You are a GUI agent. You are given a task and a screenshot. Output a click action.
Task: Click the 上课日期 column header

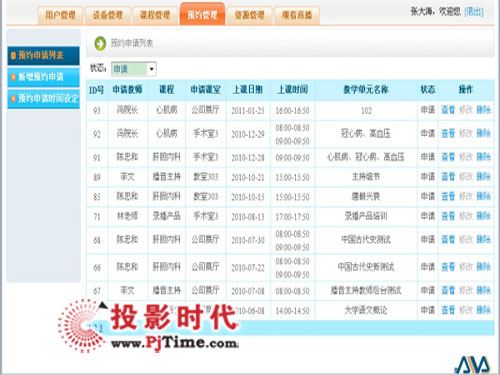click(248, 90)
